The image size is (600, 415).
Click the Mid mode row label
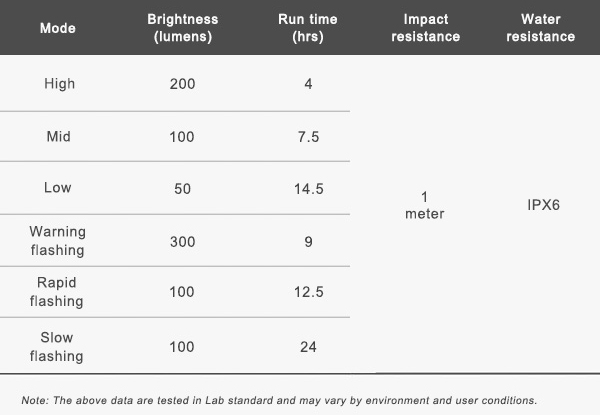[x=58, y=136]
